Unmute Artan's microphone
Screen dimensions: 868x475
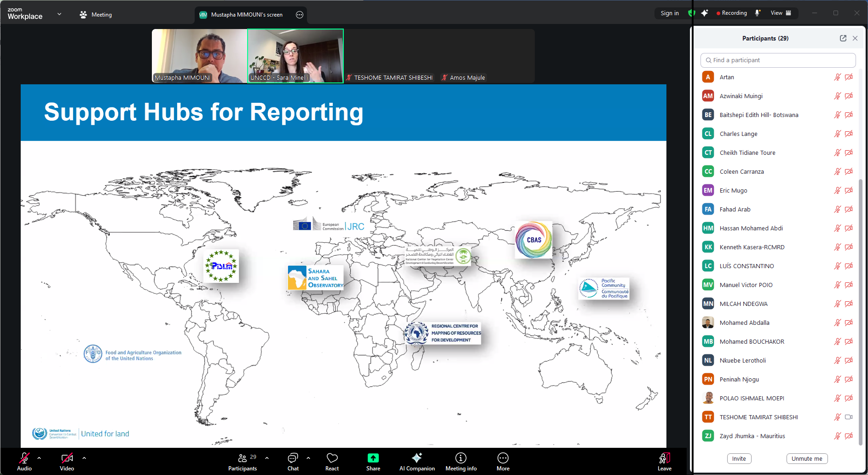click(x=837, y=77)
